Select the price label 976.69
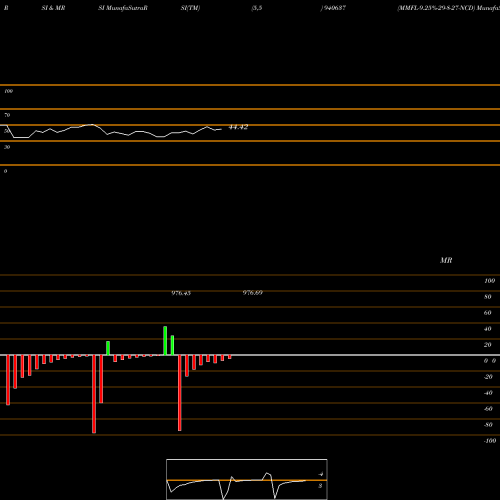Screen dimensions: 500x500 (x=253, y=293)
